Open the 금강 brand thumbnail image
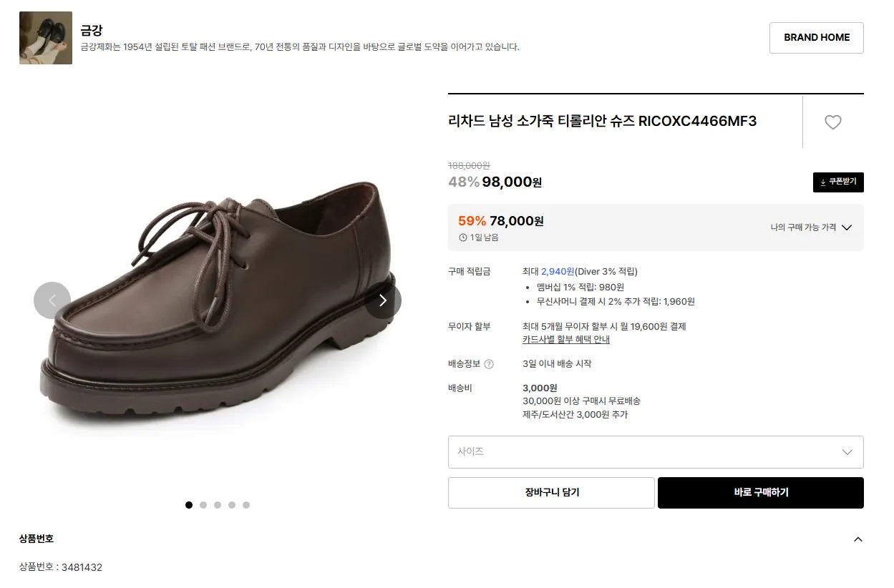The height and width of the screenshot is (588, 894). [46, 38]
